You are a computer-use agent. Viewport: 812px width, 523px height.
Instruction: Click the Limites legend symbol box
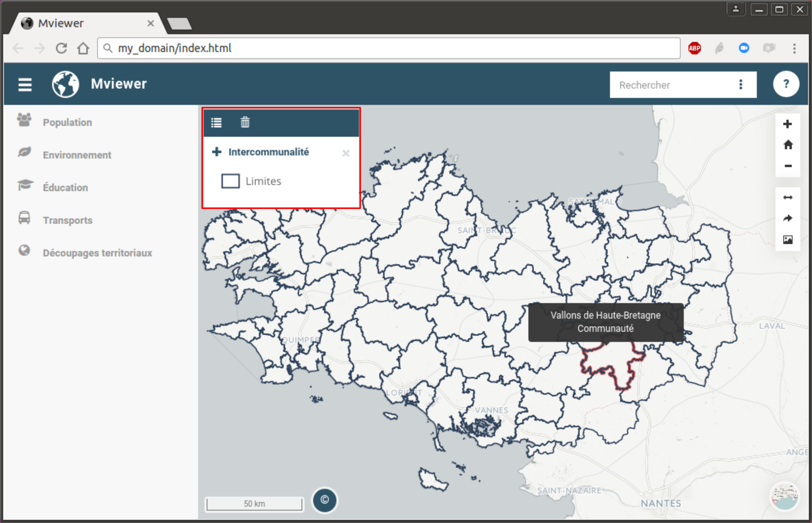pyautogui.click(x=230, y=181)
